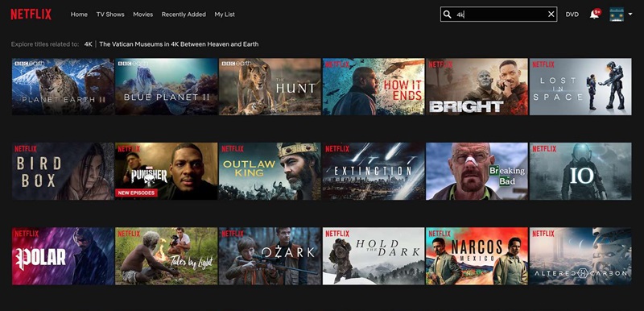Open the Polar thumbnail
The width and height of the screenshot is (644, 311).
pyautogui.click(x=63, y=256)
